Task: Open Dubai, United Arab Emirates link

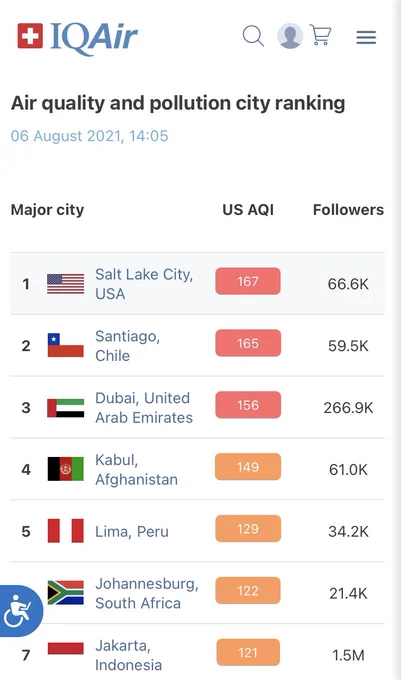Action: pyautogui.click(x=144, y=408)
